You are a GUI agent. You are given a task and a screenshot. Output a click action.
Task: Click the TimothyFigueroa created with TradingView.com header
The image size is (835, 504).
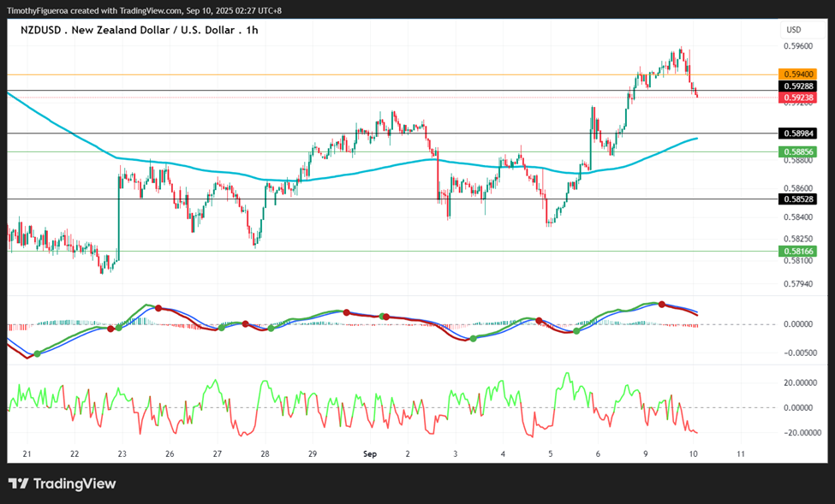pyautogui.click(x=145, y=10)
